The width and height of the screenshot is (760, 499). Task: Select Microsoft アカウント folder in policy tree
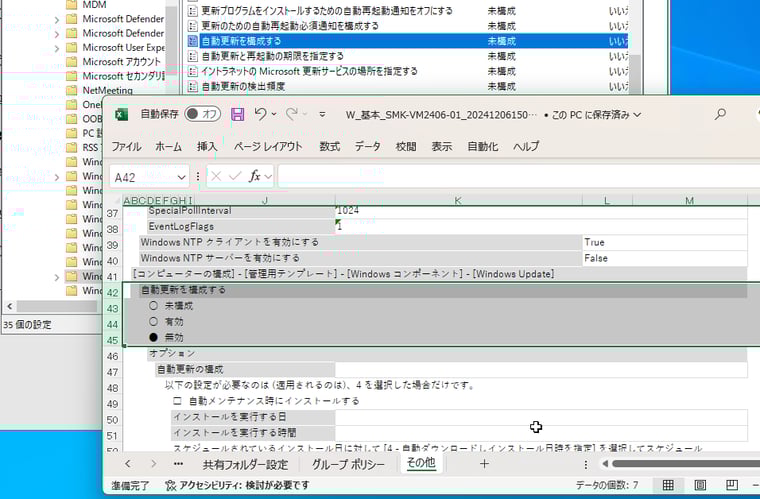(121, 62)
